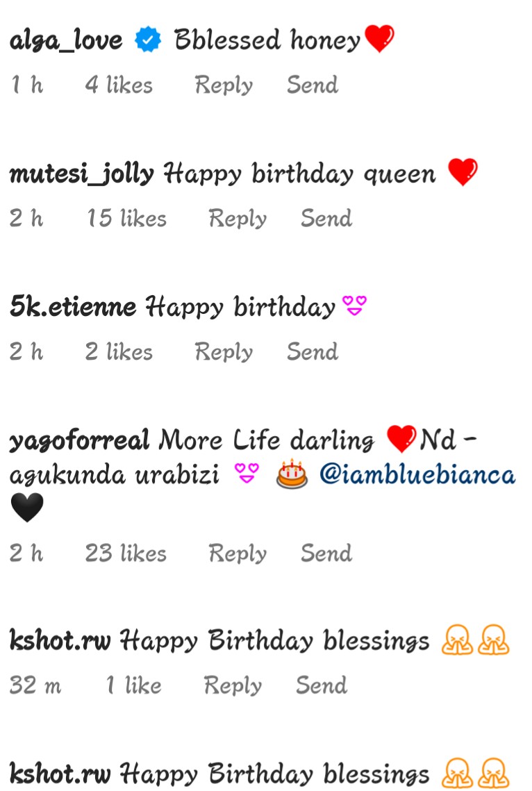The height and width of the screenshot is (791, 532).
Task: Open 5k.etienne's profile username
Action: tap(73, 307)
